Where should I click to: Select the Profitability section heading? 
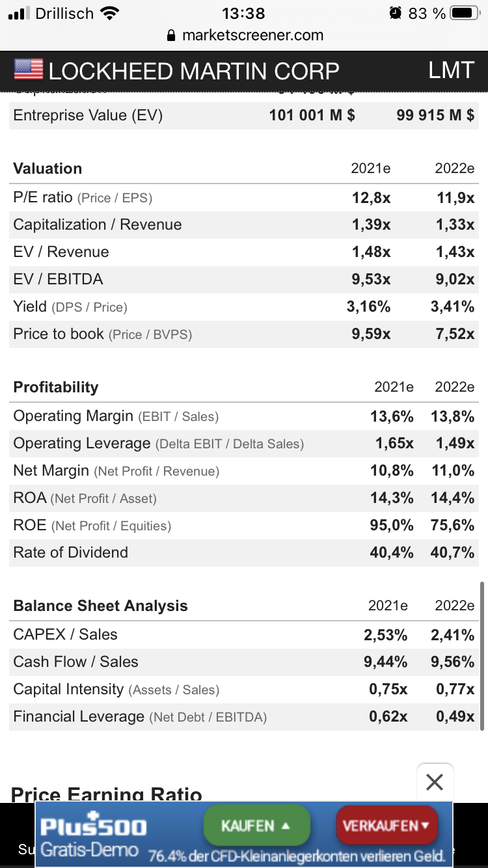[x=56, y=387]
